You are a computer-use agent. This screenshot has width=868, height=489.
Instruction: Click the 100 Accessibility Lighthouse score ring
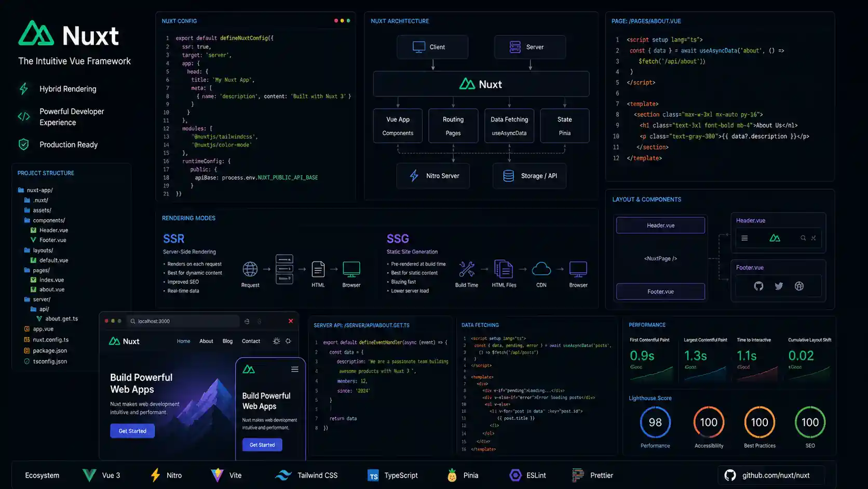[709, 422]
